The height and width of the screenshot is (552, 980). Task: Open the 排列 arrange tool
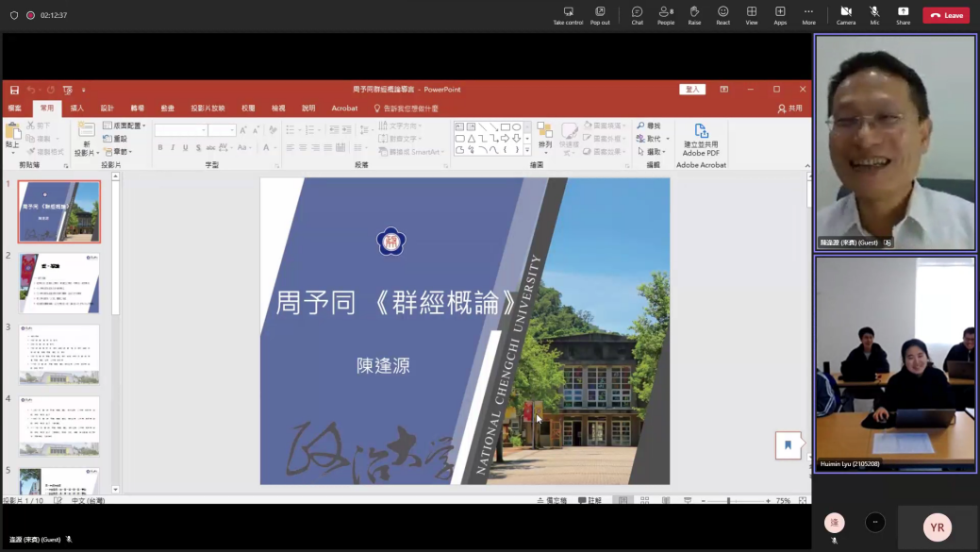(x=545, y=136)
